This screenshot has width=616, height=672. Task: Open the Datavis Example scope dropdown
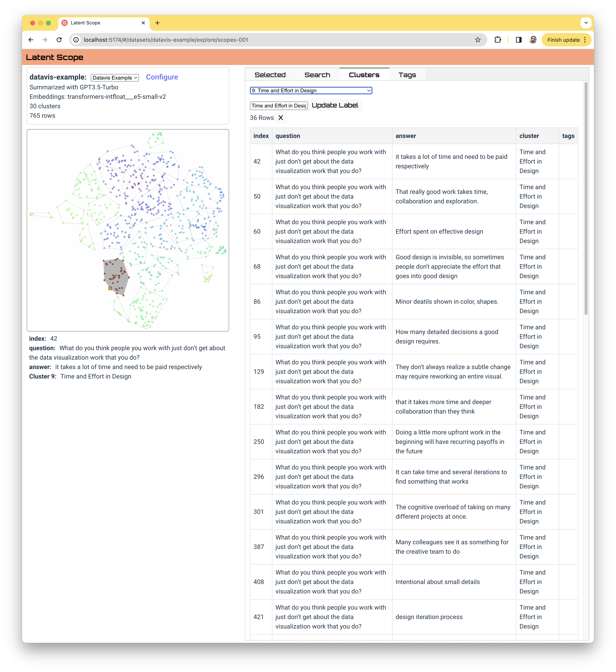pyautogui.click(x=115, y=78)
